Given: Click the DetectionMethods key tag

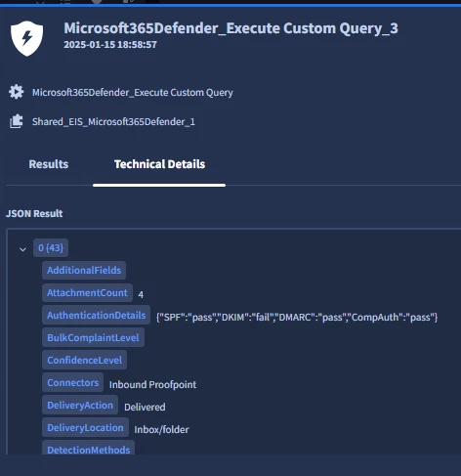Looking at the screenshot, I should point(89,448).
